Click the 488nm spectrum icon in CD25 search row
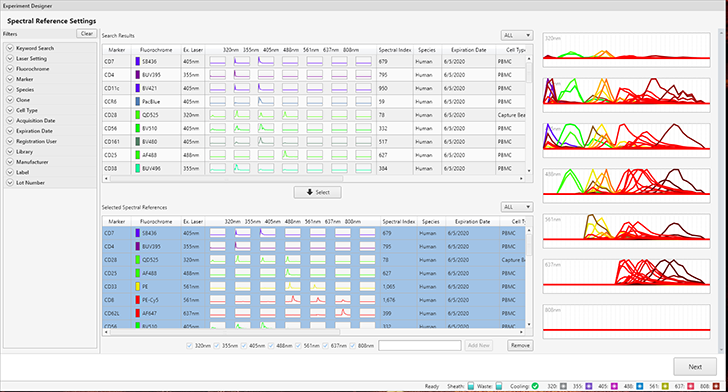This screenshot has height=392, width=728. click(290, 155)
